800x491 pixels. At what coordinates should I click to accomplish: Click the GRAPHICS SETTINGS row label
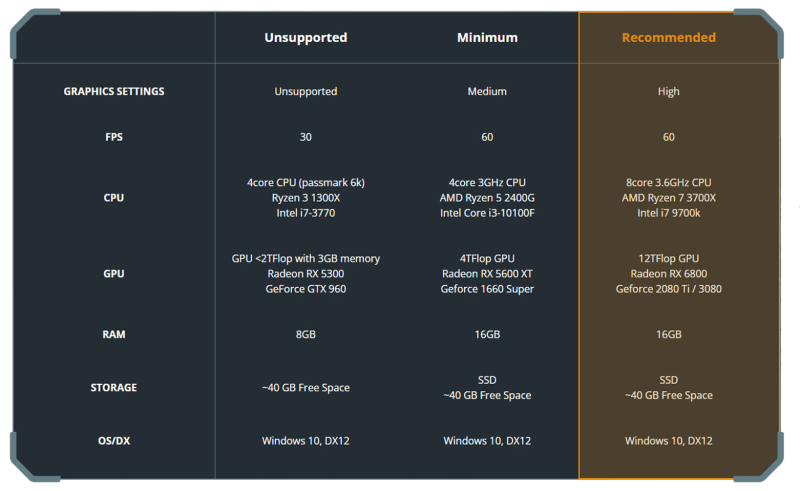coord(114,91)
